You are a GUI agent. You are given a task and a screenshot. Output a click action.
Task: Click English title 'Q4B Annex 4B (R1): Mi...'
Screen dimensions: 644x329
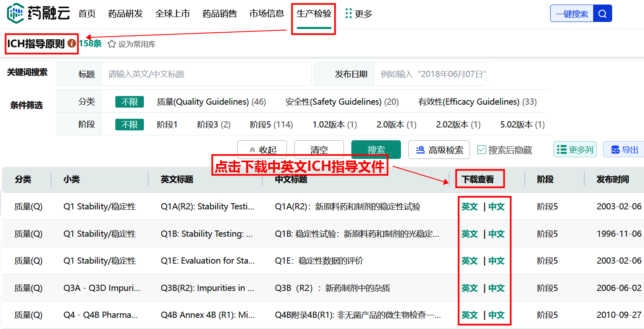click(208, 315)
